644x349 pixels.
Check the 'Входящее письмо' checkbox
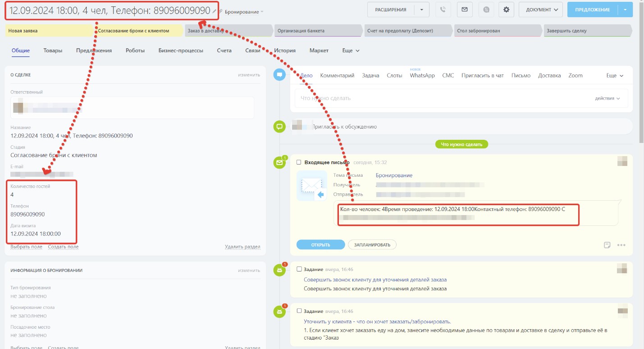[x=299, y=162]
